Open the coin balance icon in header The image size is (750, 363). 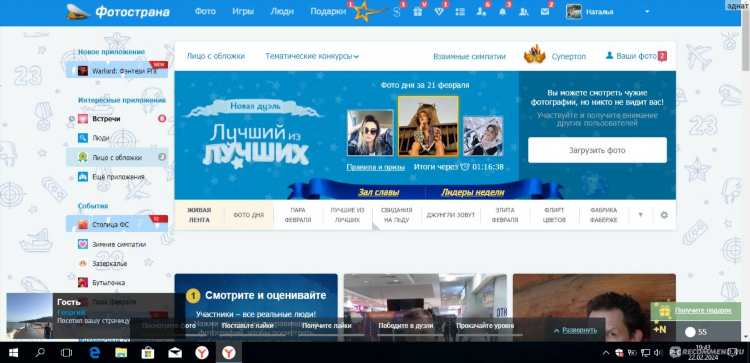tap(397, 12)
